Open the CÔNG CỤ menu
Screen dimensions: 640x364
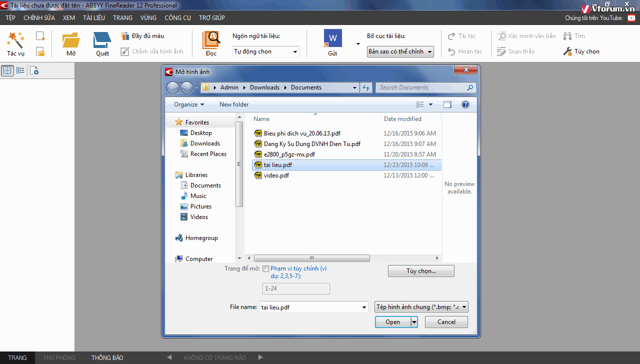coord(177,18)
